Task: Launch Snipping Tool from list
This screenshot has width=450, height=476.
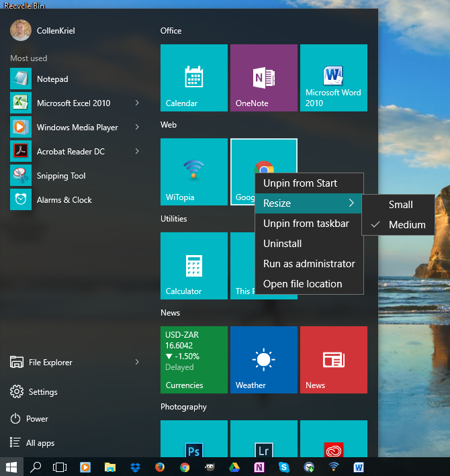Action: pos(76,175)
